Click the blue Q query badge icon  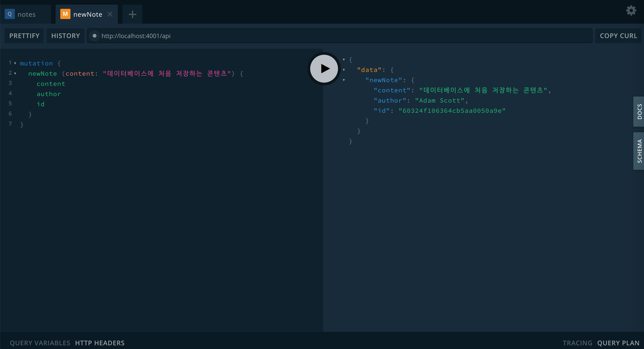[10, 14]
